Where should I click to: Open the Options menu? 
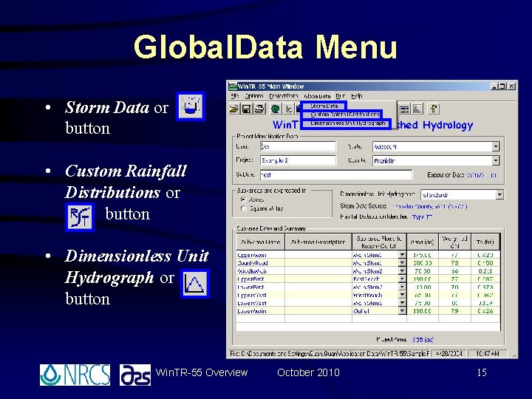[x=254, y=96]
